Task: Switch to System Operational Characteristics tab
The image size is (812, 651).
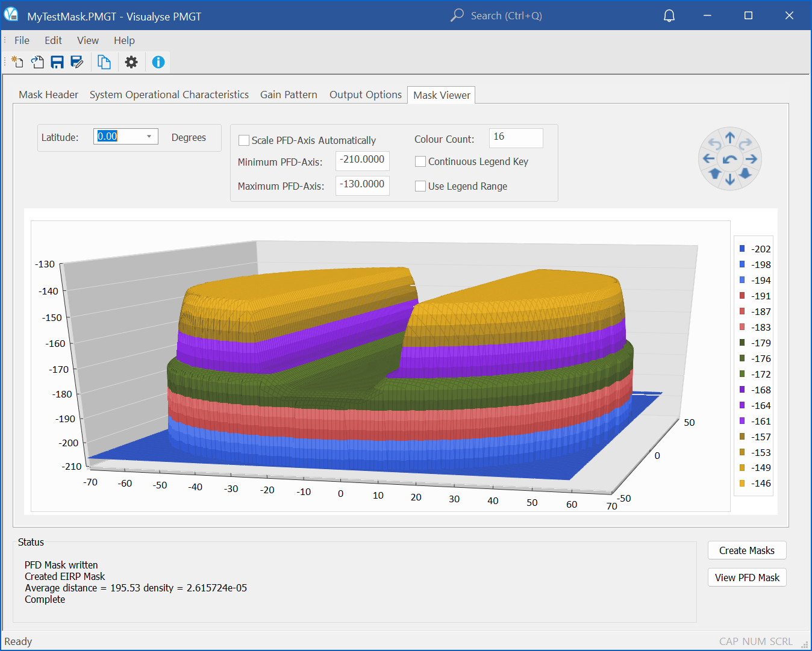Action: (169, 95)
